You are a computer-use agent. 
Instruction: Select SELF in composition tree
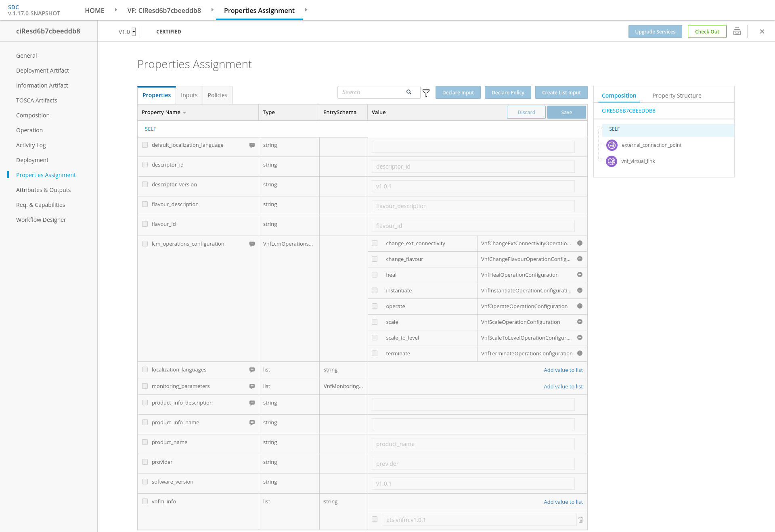point(614,129)
